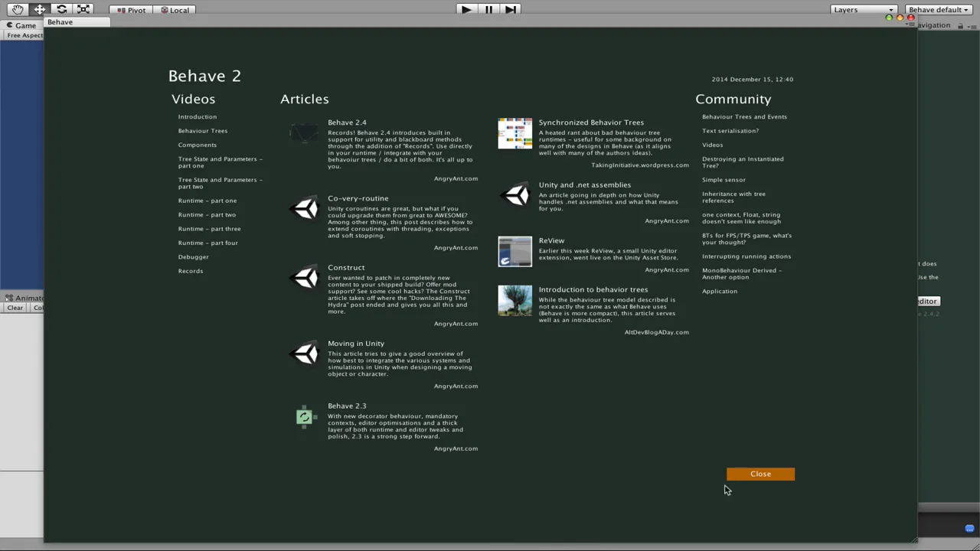Open the Behave 2.4 article thumbnail
Image resolution: width=980 pixels, height=551 pixels.
coord(304,133)
